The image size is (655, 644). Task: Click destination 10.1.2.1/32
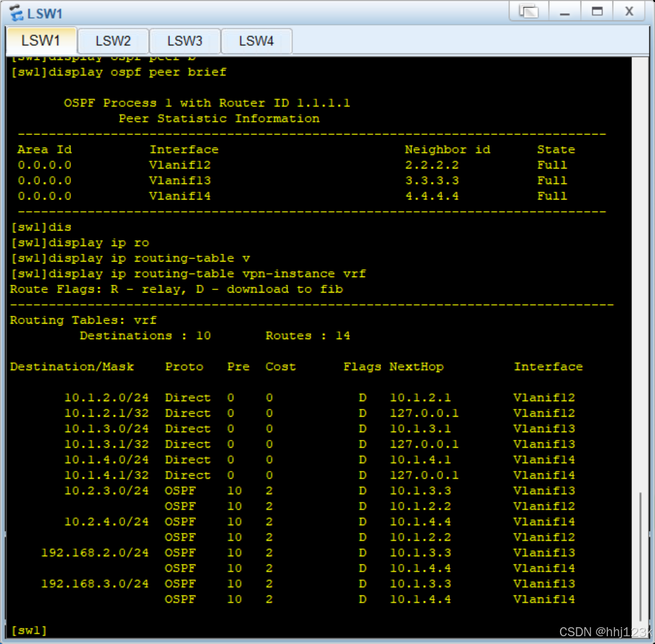click(x=107, y=413)
